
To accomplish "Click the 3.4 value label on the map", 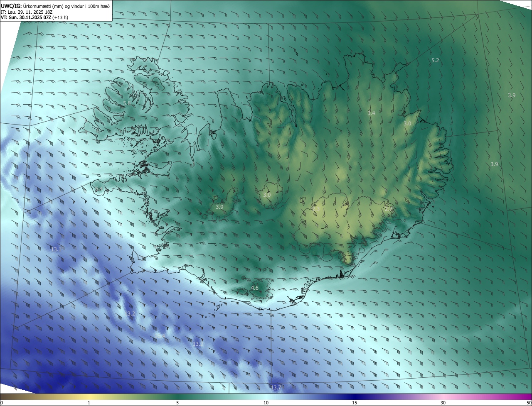I will coord(371,113).
